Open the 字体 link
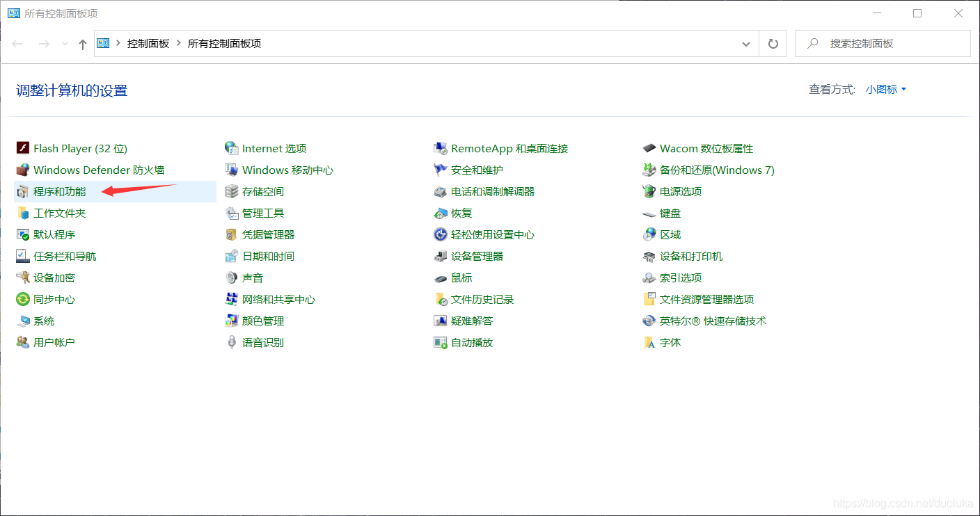The height and width of the screenshot is (516, 980). (x=670, y=342)
